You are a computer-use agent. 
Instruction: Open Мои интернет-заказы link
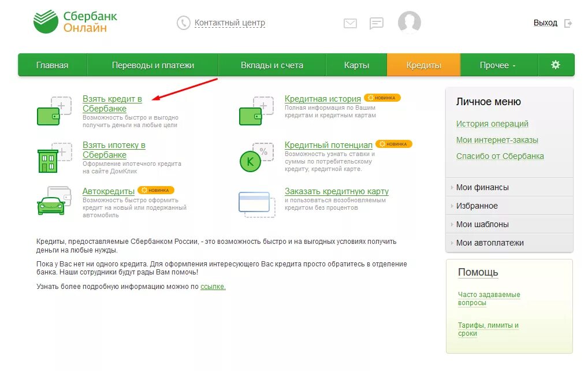[497, 140]
